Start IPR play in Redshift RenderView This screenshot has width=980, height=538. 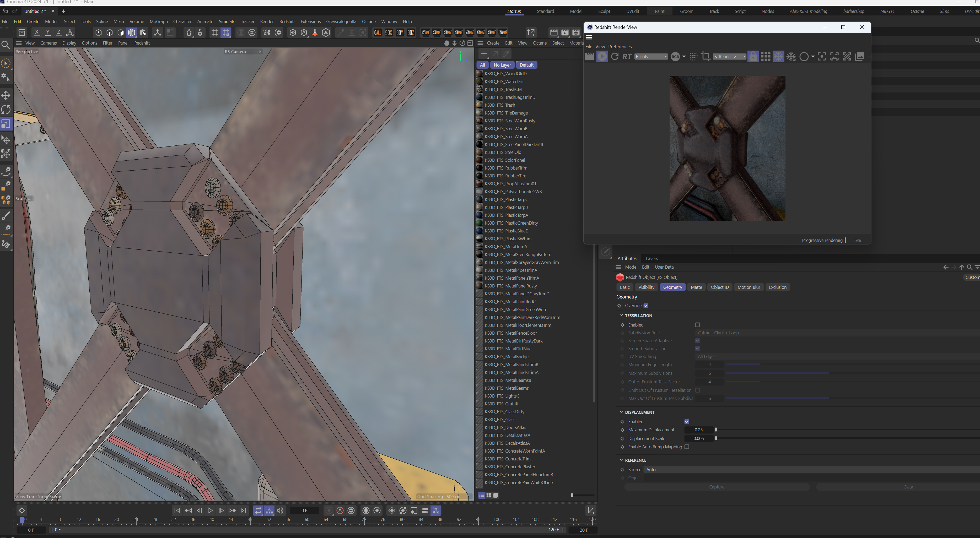602,56
